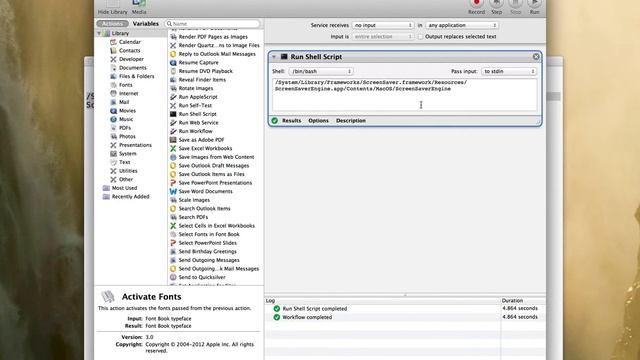
Task: Open the Pass input dropdown
Action: tap(509, 71)
